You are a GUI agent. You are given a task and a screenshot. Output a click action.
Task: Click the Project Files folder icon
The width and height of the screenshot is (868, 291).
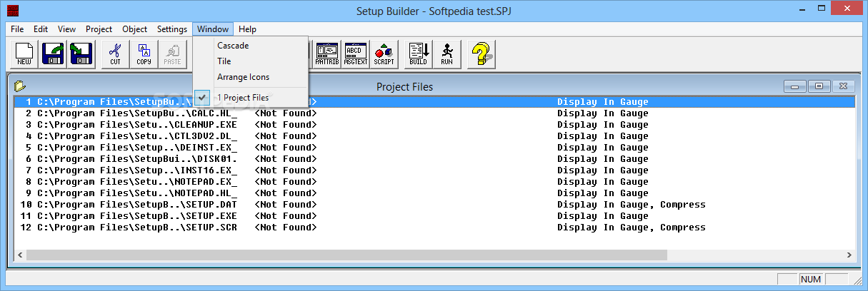(20, 86)
